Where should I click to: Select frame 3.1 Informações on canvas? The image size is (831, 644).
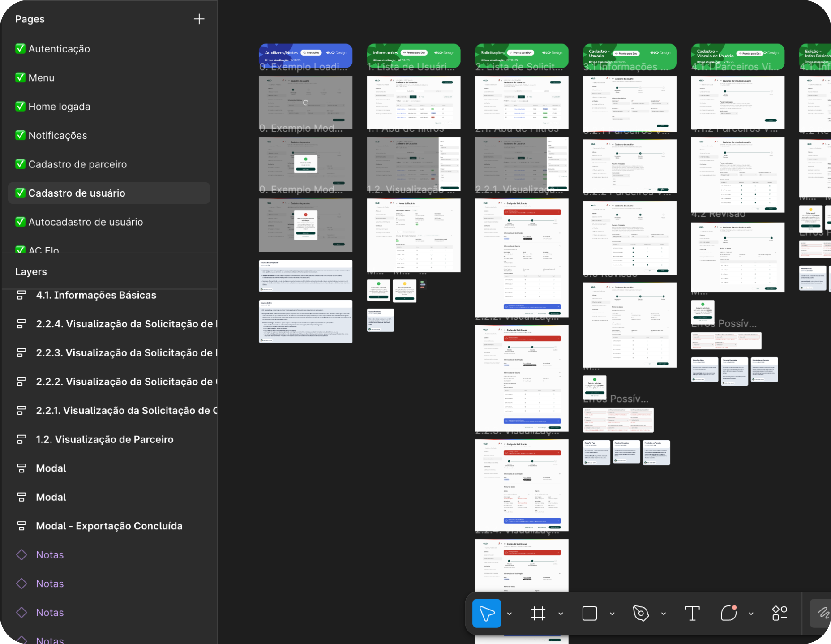630,103
